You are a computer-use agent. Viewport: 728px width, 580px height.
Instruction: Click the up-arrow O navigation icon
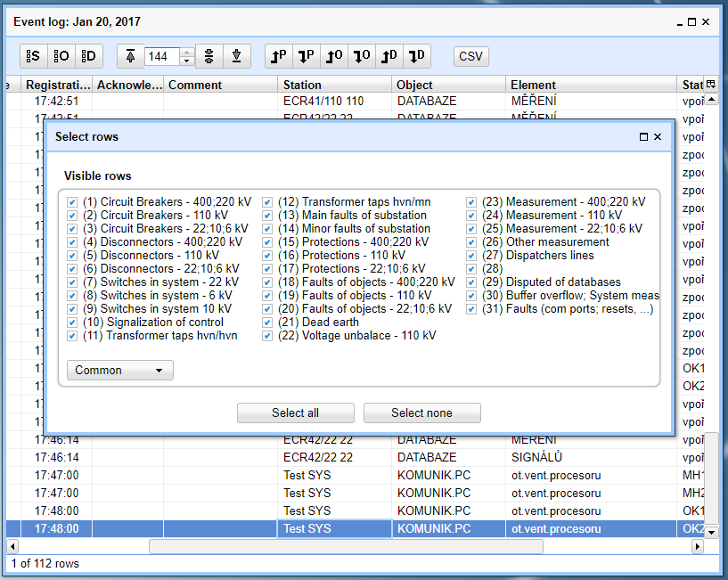(334, 56)
